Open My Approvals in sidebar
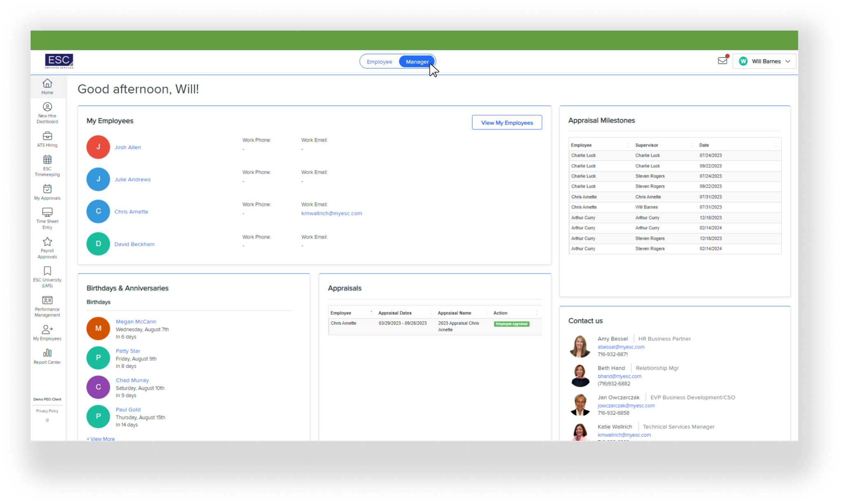Screen dimensions: 841x504 [47, 192]
